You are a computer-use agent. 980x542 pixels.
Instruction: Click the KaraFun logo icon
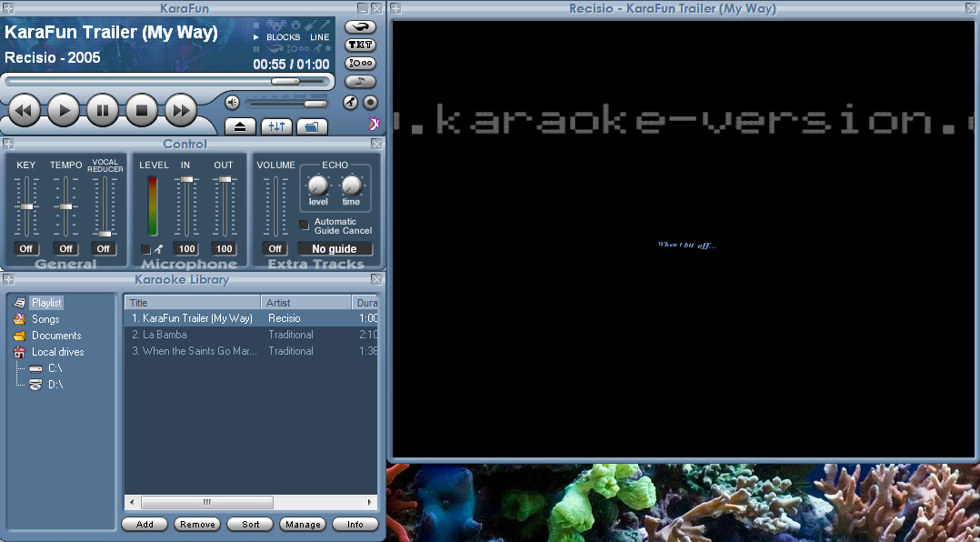[374, 124]
